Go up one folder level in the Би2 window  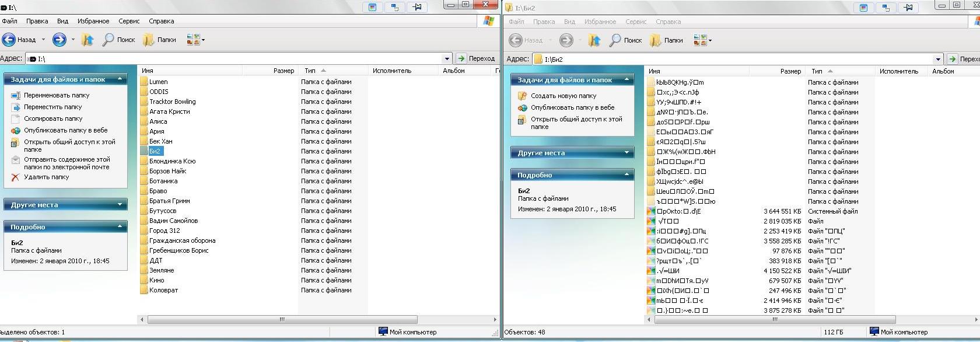[x=594, y=40]
